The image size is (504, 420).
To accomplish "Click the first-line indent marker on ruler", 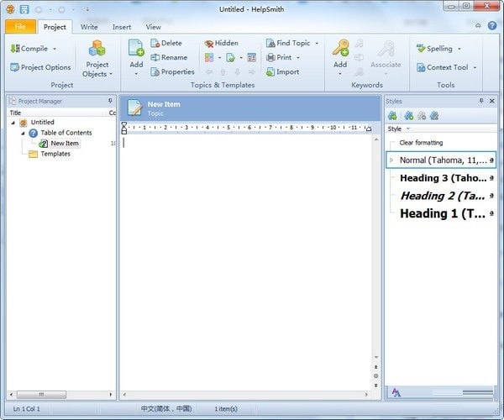I will (124, 124).
